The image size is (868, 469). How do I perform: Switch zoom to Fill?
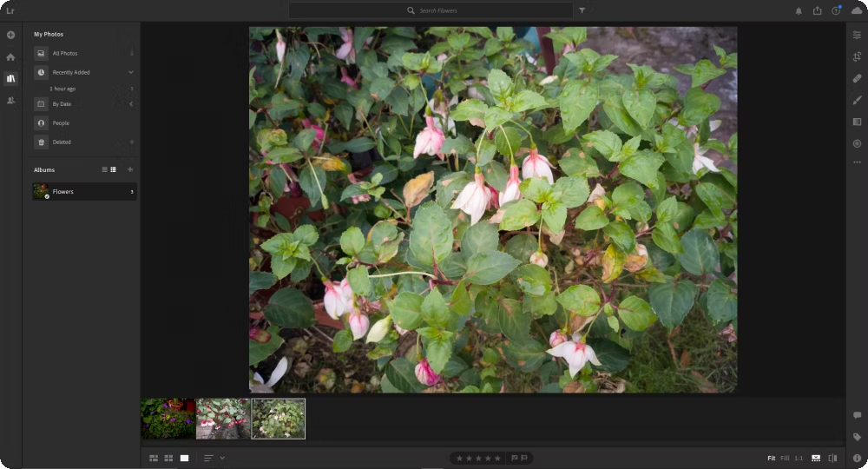coord(785,458)
